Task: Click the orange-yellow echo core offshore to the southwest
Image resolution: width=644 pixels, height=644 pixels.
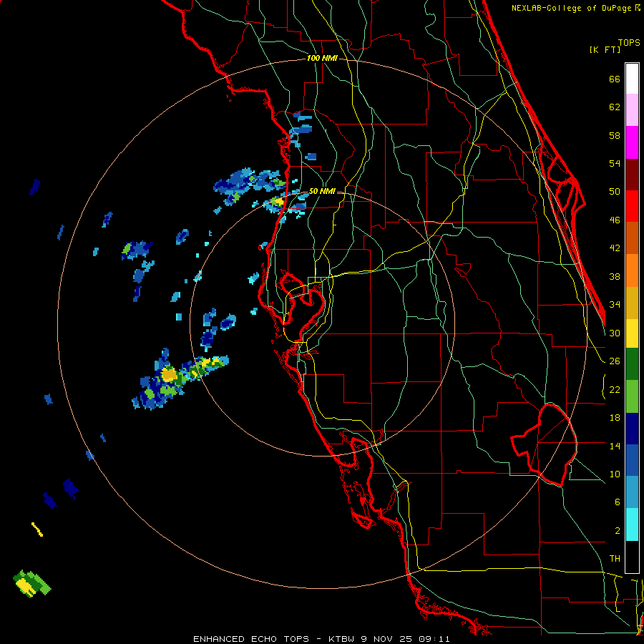Action: 169,374
